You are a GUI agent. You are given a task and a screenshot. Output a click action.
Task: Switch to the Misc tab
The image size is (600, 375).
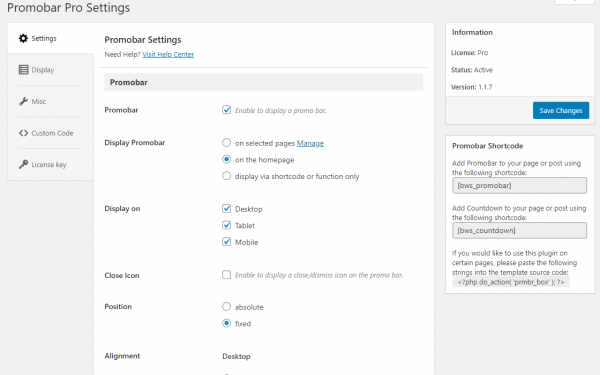pyautogui.click(x=51, y=101)
